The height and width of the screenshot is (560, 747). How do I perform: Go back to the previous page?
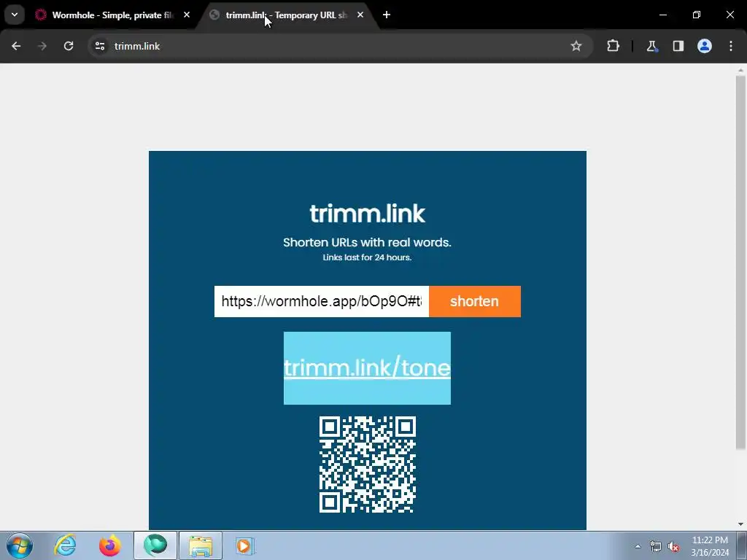(16, 46)
